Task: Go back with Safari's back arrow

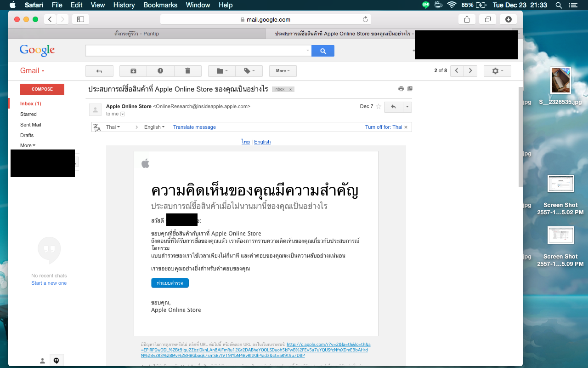Action: [x=50, y=19]
